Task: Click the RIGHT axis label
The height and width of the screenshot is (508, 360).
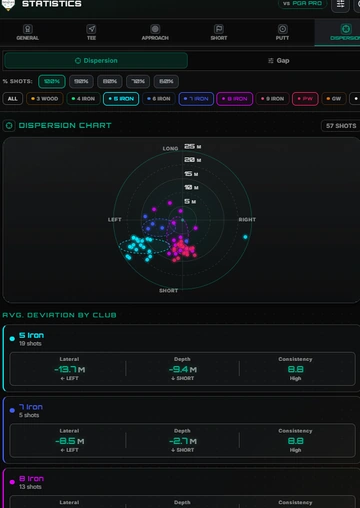Action: tap(247, 220)
